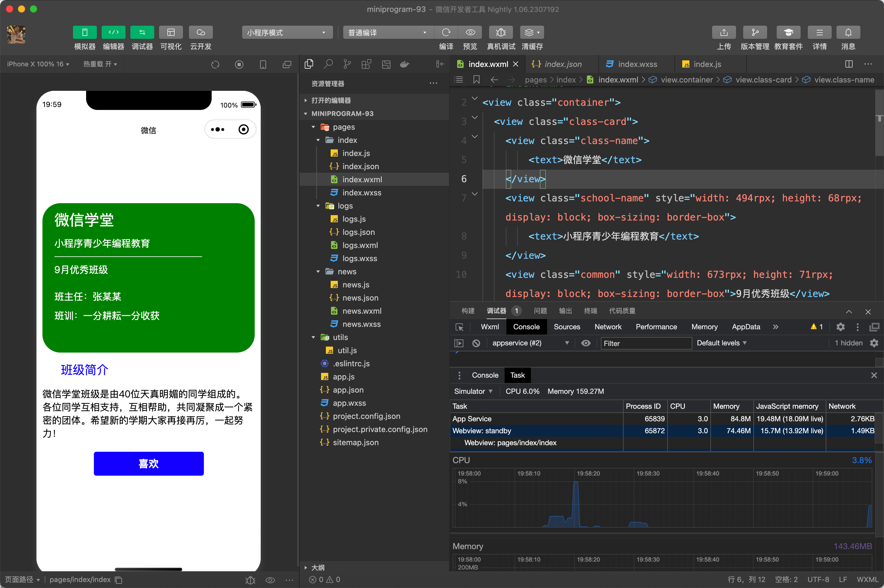Image resolution: width=884 pixels, height=588 pixels.
Task: Toggle the hot reload (热重载) setting
Action: (100, 64)
